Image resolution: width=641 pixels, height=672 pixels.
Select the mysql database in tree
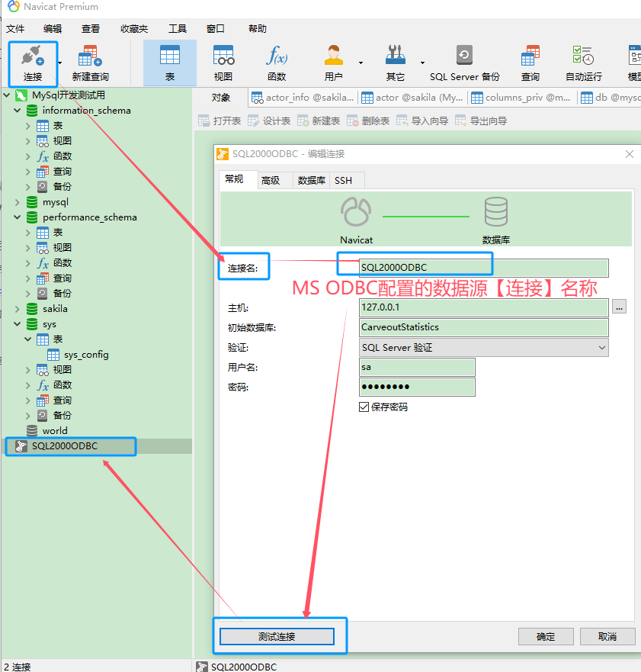[55, 202]
